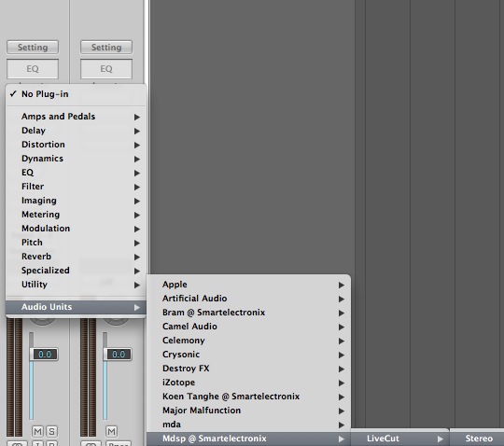
Task: Choose the LiveCut plug-in
Action: (399, 439)
